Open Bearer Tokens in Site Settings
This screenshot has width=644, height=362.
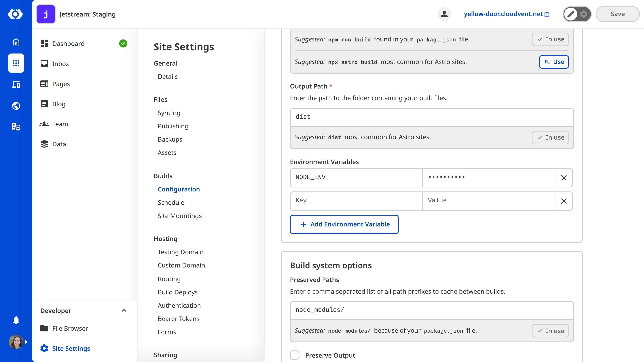(179, 319)
